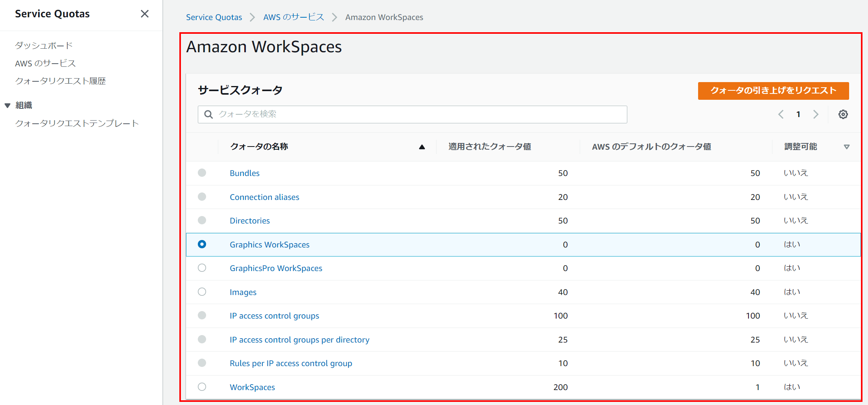Select the Images quota radio button
868x405 pixels.
(x=202, y=292)
